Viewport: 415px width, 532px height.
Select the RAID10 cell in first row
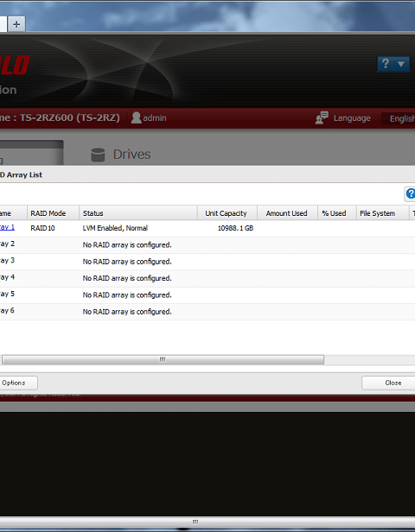(x=42, y=228)
